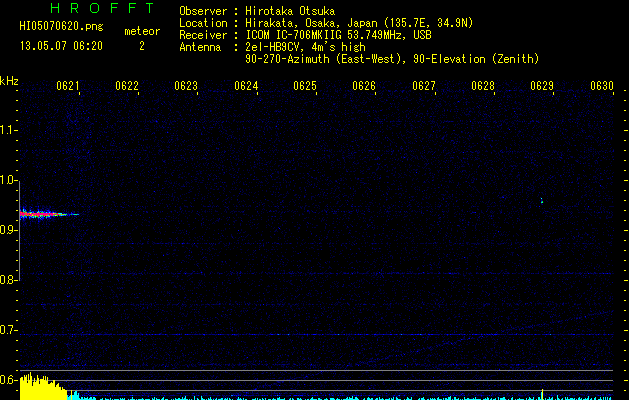Image resolution: width=629 pixels, height=400 pixels.
Task: Click the observer name Hirotaka Otsuka
Action: point(290,11)
